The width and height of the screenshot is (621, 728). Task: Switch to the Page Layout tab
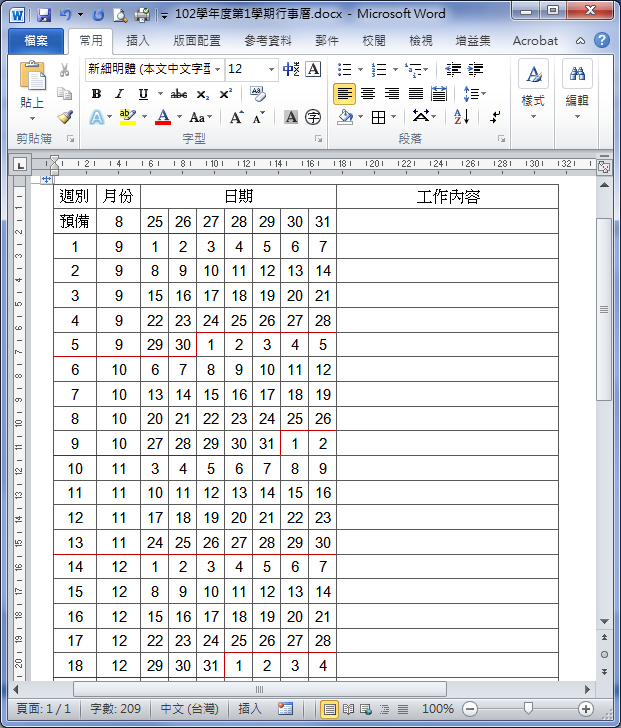[197, 41]
